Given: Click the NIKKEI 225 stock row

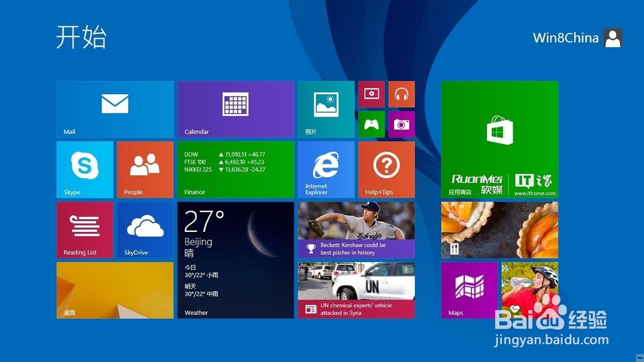Looking at the screenshot, I should click(x=225, y=169).
